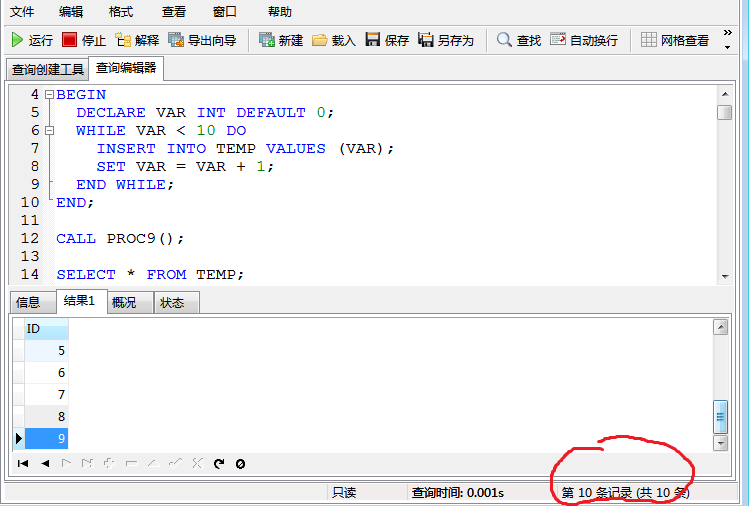Image resolution: width=749 pixels, height=506 pixels.
Task: Open the 窗口 menu
Action: [x=225, y=11]
